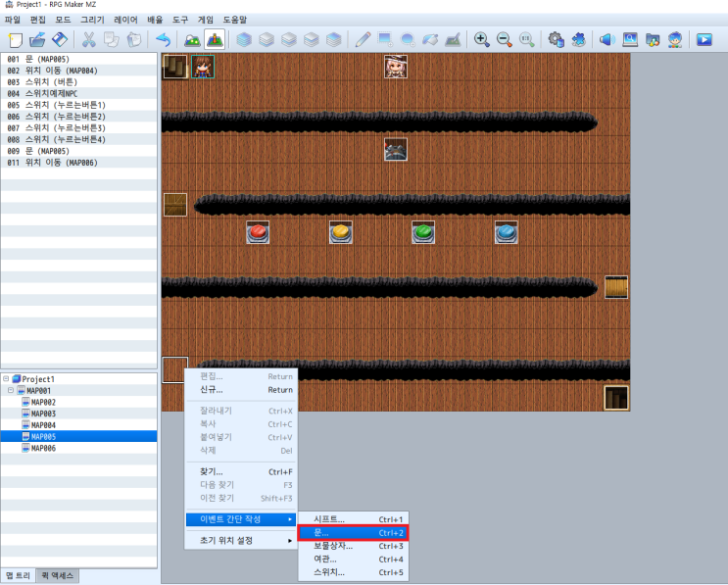
Task: Click the yellow button event on map
Action: [x=341, y=232]
